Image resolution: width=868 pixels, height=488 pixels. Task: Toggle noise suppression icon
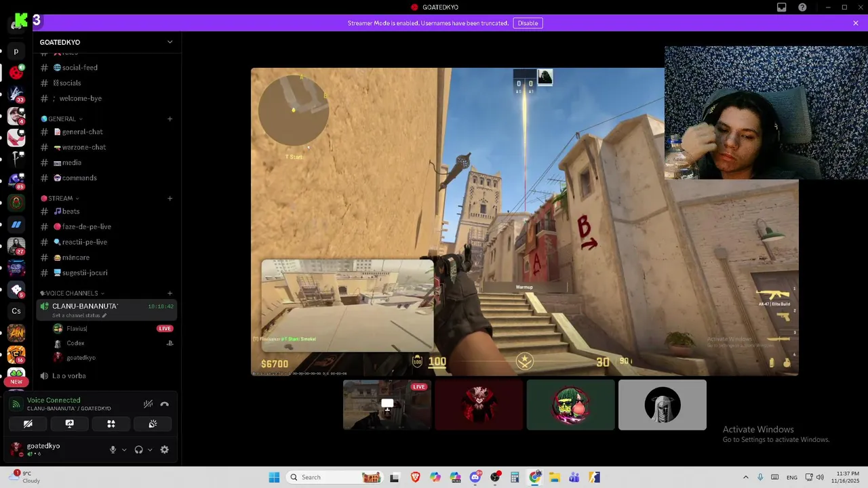tap(148, 404)
